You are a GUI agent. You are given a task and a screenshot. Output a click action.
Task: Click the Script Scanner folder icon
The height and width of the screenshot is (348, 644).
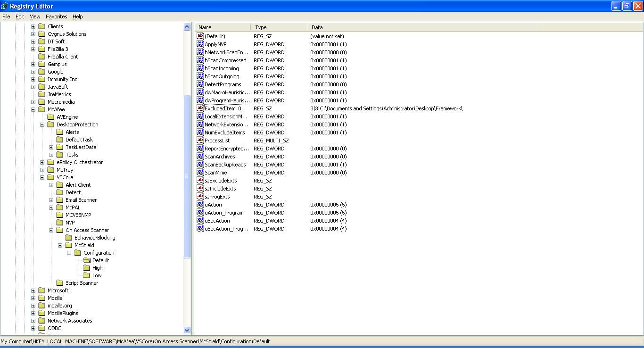[59, 283]
